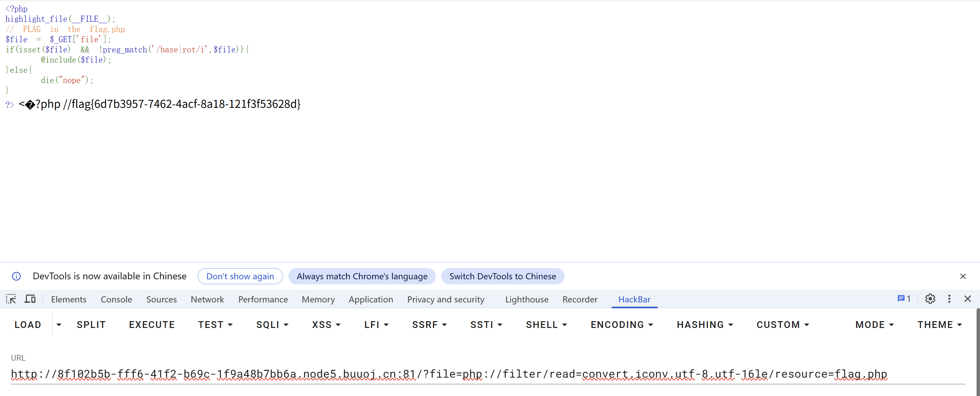The width and height of the screenshot is (980, 396).
Task: Click the info icon in notification bar
Action: pos(16,276)
